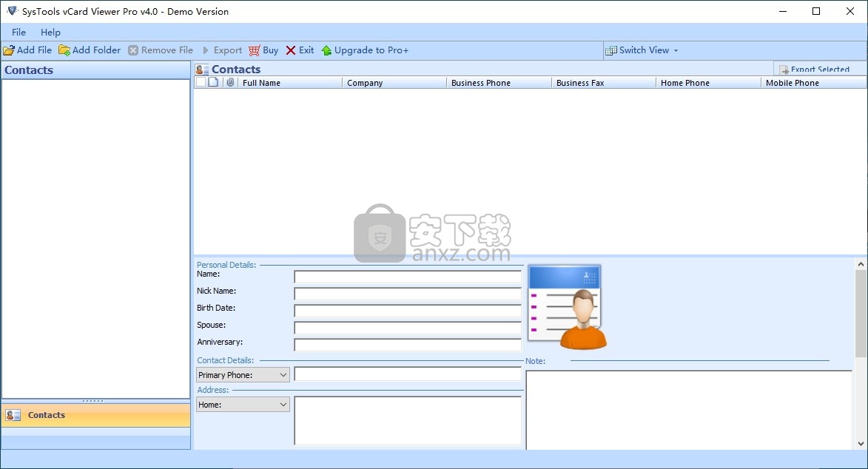Click the Remove File toolbar button
The width and height of the screenshot is (868, 469).
pyautogui.click(x=161, y=50)
